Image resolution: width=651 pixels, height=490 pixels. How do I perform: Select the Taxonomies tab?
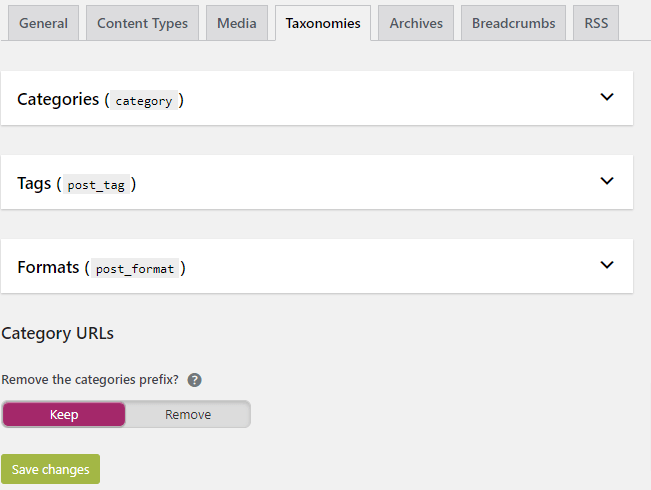pos(323,23)
